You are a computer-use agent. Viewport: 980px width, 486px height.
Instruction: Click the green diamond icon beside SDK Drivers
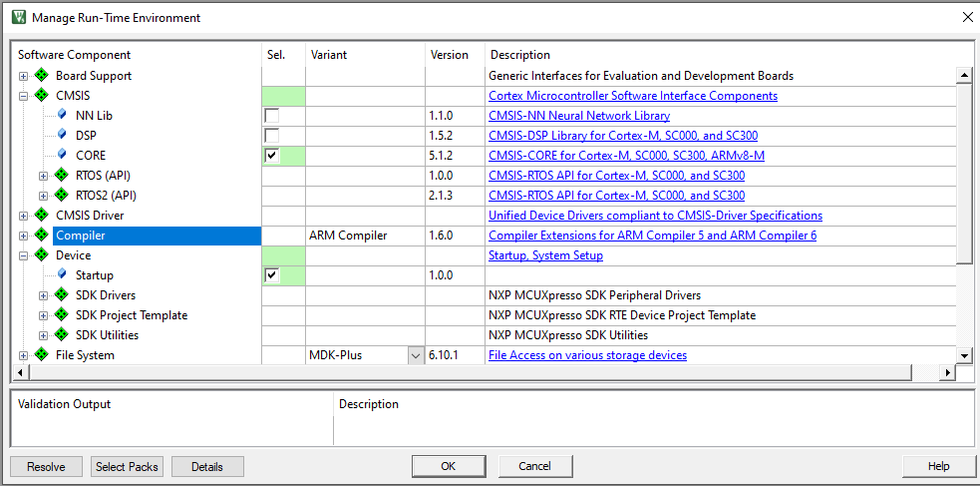coord(61,295)
